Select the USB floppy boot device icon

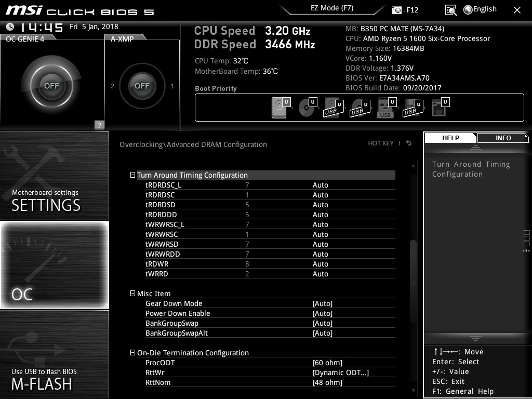pyautogui.click(x=413, y=108)
